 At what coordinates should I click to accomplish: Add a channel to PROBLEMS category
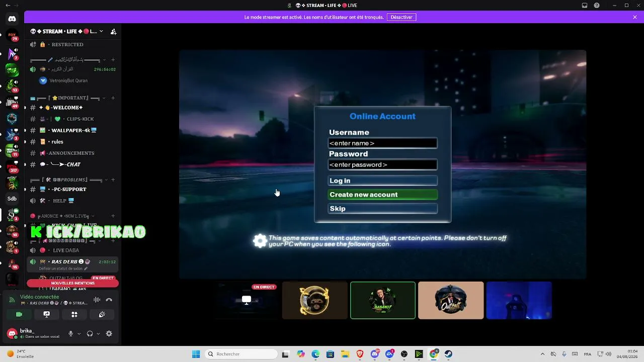tap(113, 179)
